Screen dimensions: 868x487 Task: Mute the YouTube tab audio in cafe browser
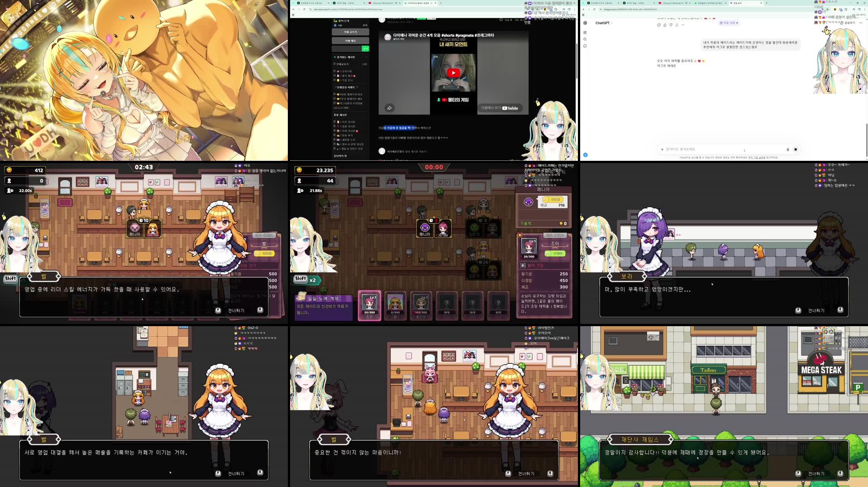point(396,3)
